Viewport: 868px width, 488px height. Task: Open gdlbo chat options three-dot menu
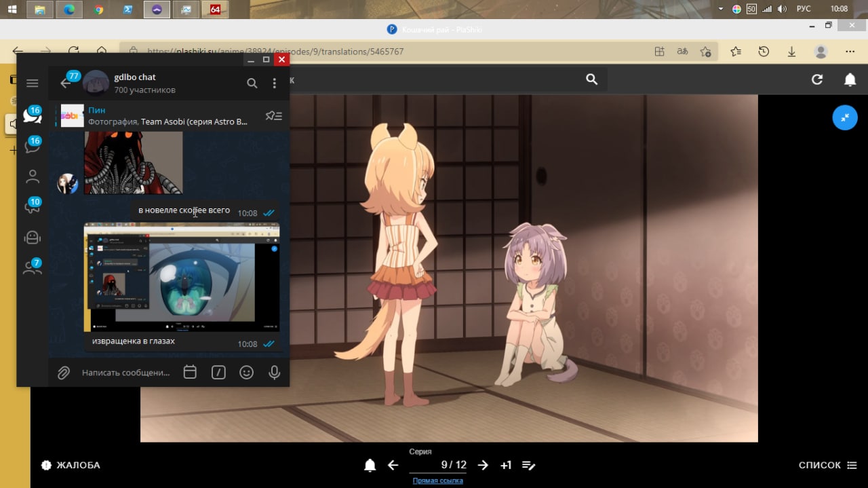click(274, 83)
